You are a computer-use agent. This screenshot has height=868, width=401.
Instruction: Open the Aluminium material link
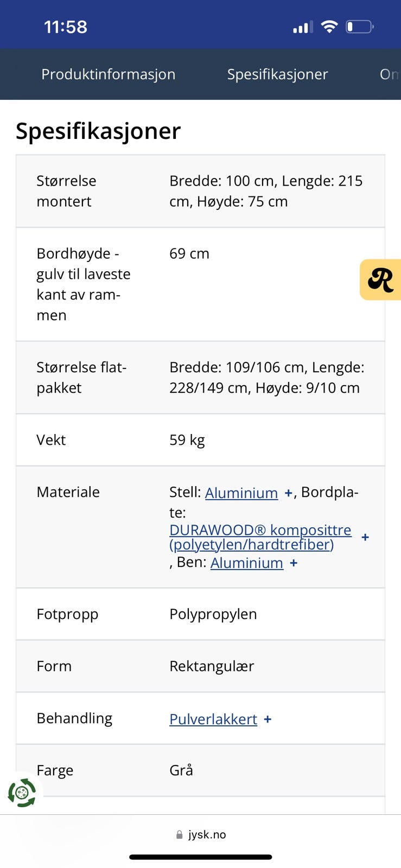click(242, 493)
